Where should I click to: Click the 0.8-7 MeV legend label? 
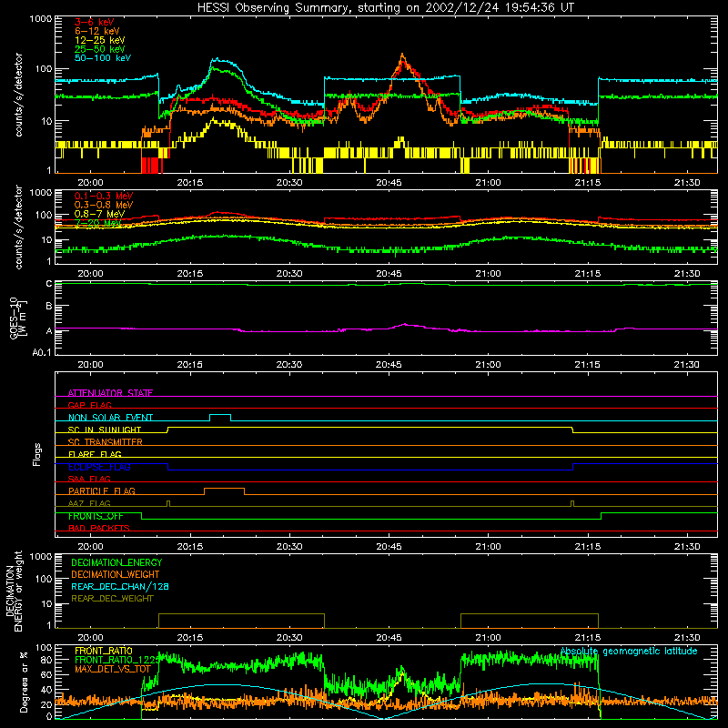click(99, 214)
